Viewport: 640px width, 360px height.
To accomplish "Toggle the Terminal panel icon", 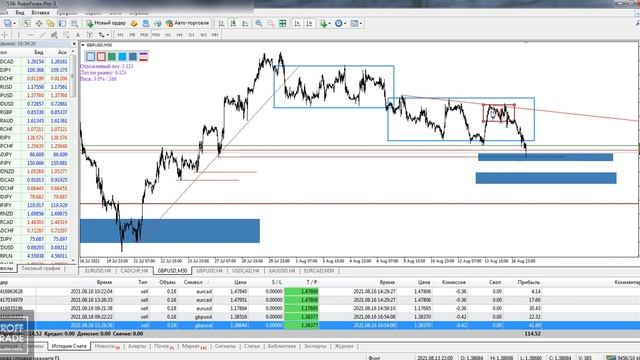I will tap(62, 23).
